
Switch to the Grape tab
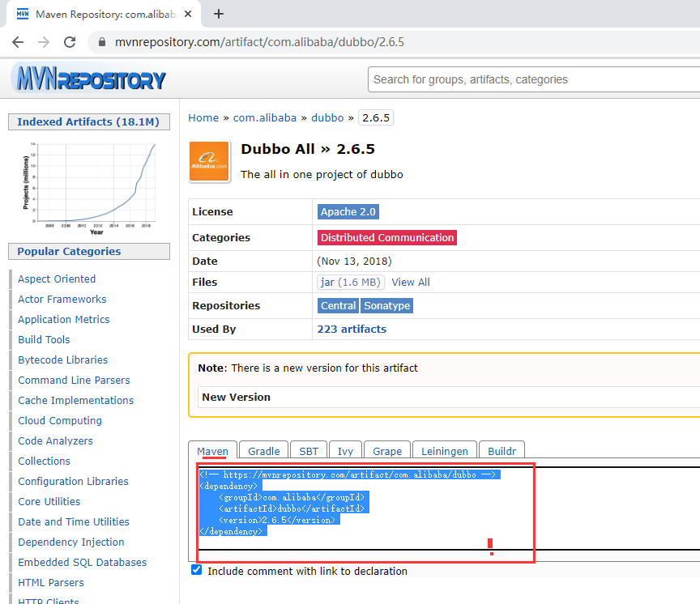(x=387, y=451)
